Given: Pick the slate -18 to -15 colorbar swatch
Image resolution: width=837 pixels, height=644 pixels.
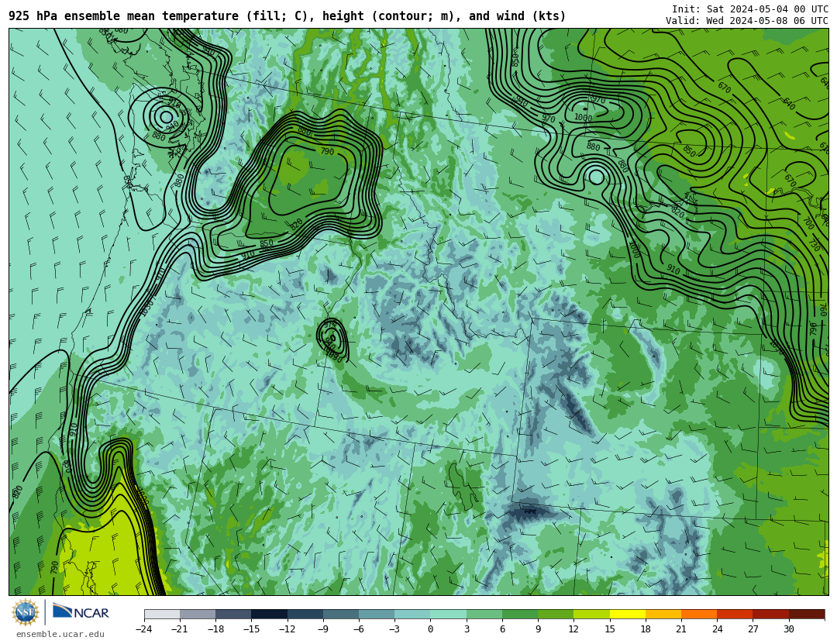Looking at the screenshot, I should pos(234,614).
